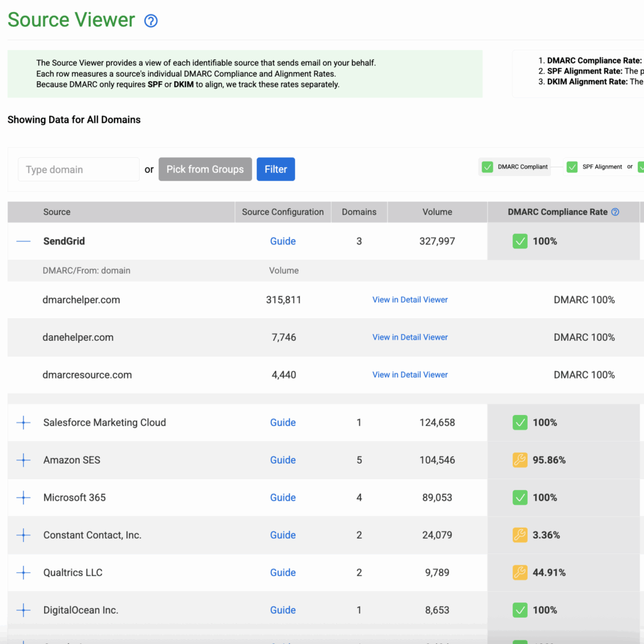Click the Microsoft 365 source name
The width and height of the screenshot is (644, 644).
pyautogui.click(x=74, y=497)
